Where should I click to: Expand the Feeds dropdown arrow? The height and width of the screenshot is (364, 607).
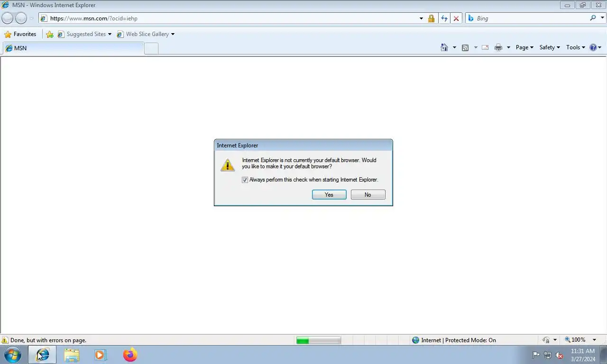tap(476, 47)
